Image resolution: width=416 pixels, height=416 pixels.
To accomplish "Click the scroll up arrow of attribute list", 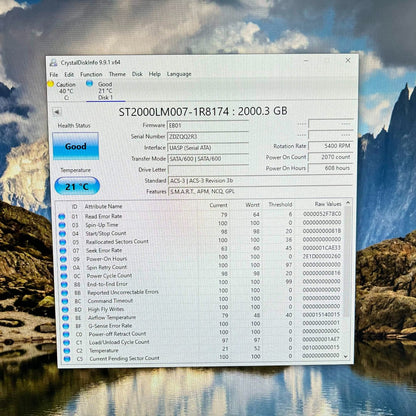I will click(x=348, y=202).
